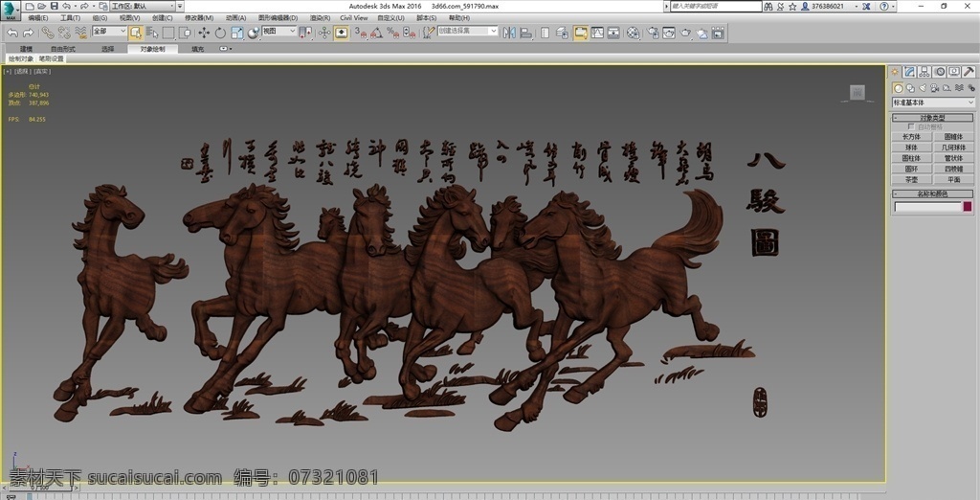The height and width of the screenshot is (500, 980).
Task: Toggle the ribbon display button
Action: point(581,33)
